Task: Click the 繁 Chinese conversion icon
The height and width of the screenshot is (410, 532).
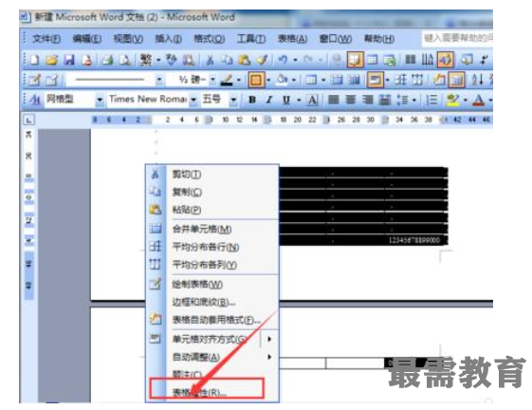Action: coord(146,60)
